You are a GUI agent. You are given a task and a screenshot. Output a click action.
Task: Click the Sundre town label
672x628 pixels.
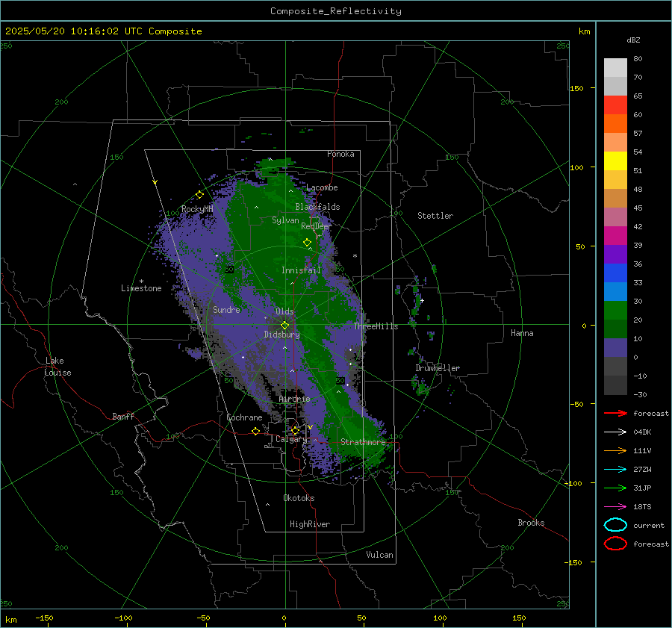click(226, 309)
